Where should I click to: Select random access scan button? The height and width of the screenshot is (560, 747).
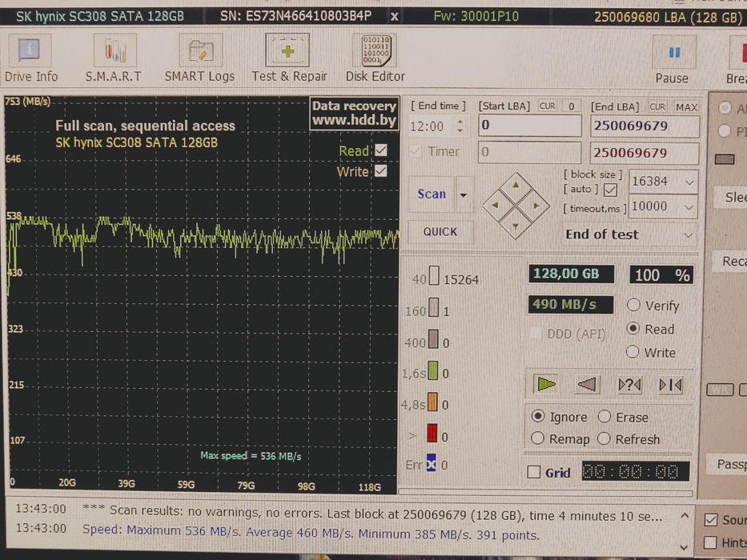click(629, 384)
